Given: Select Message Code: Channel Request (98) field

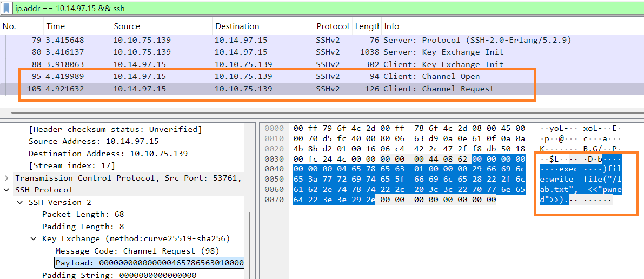Looking at the screenshot, I should pos(137,251).
